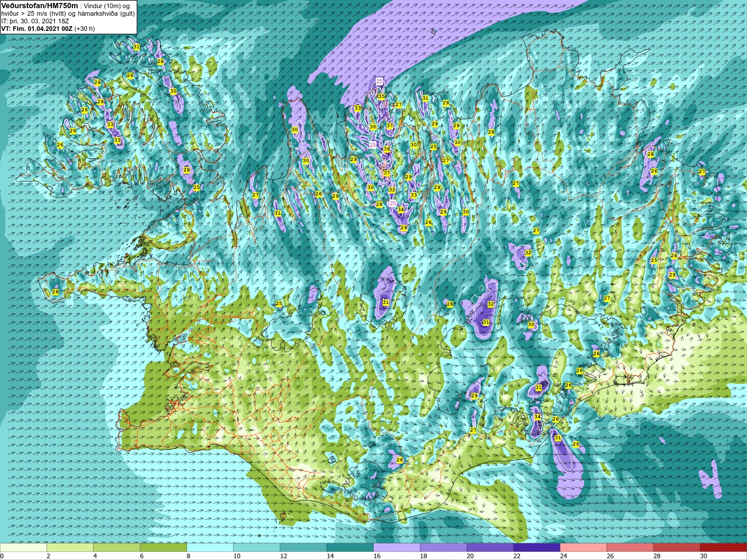Click the 22–24 m/s deep indigo legend swatch
The image size is (747, 560).
click(x=537, y=548)
